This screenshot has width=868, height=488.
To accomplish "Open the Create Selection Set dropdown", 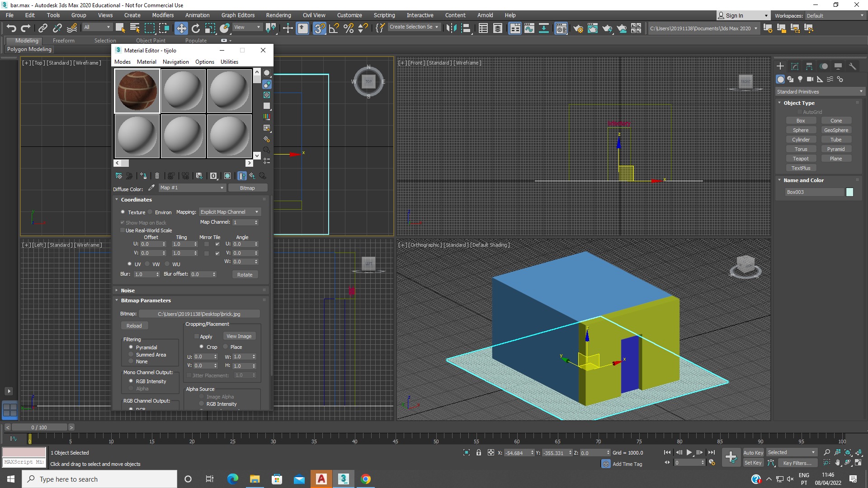I will tap(414, 27).
